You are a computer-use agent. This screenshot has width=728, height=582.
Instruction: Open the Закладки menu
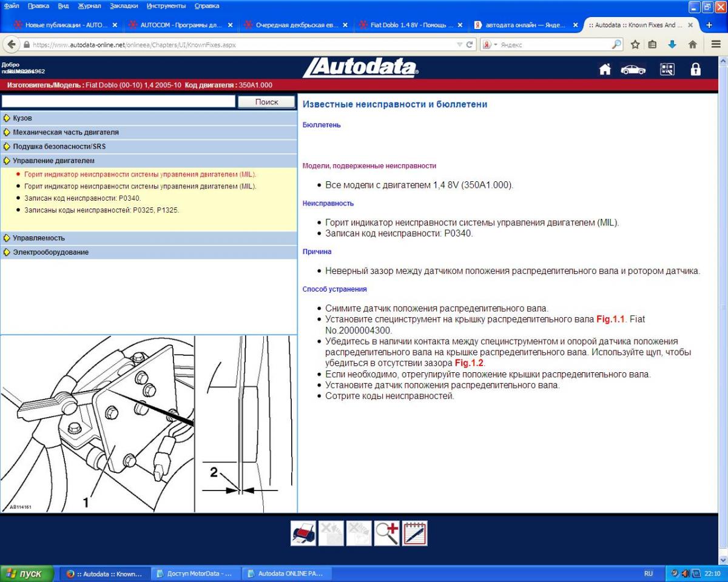coord(124,6)
